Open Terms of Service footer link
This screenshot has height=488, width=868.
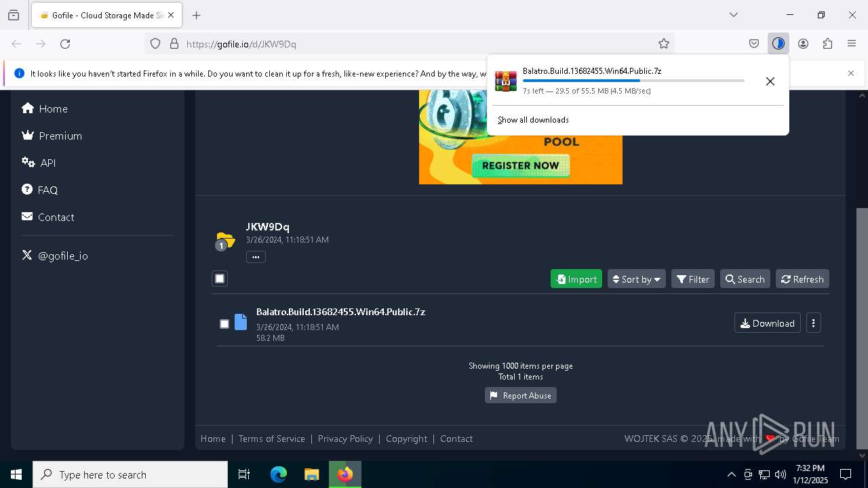272,439
